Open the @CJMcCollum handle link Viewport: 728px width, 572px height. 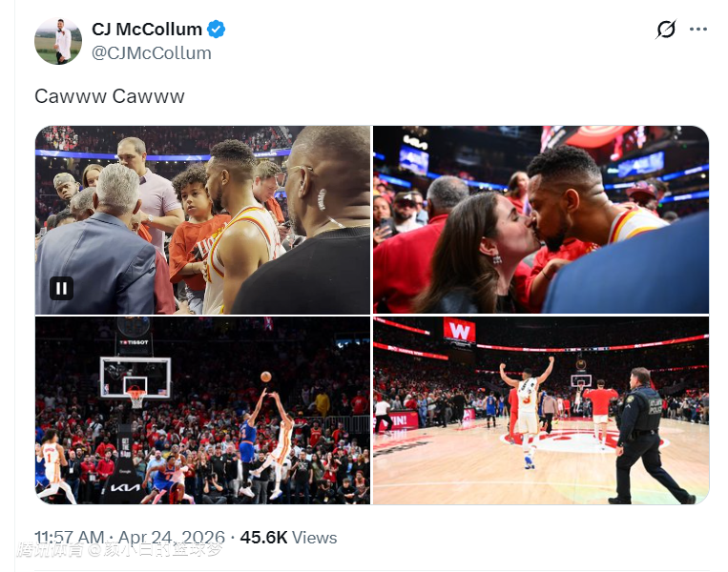(152, 53)
